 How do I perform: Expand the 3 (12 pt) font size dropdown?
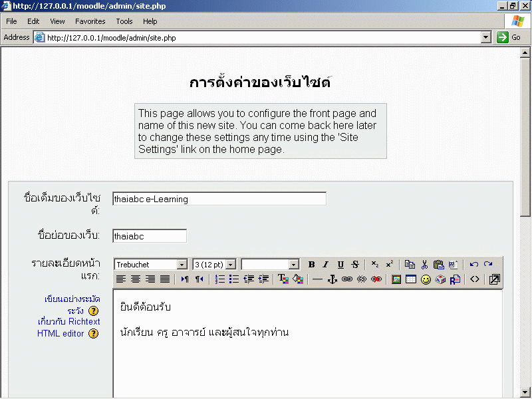233,265
